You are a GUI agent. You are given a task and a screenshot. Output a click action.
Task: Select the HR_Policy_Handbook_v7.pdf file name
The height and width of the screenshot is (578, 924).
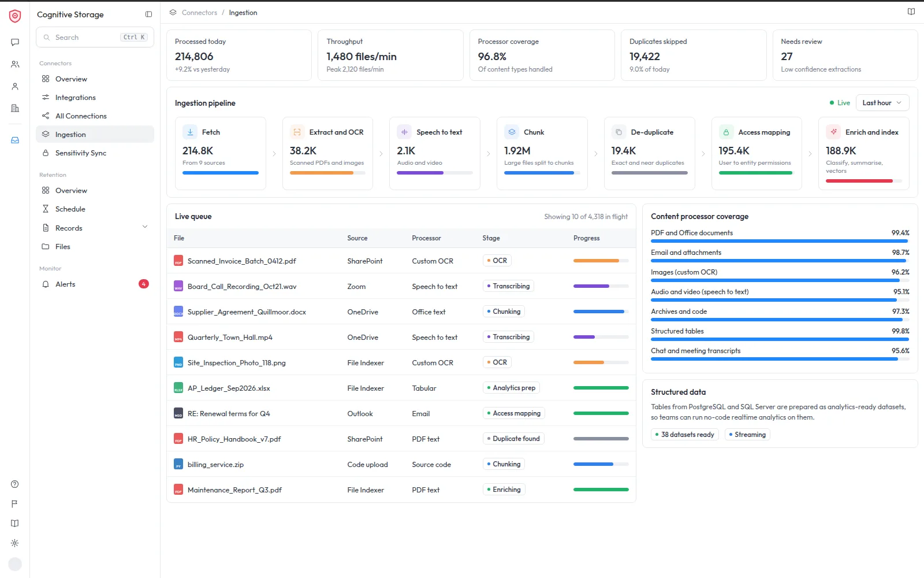(x=234, y=439)
